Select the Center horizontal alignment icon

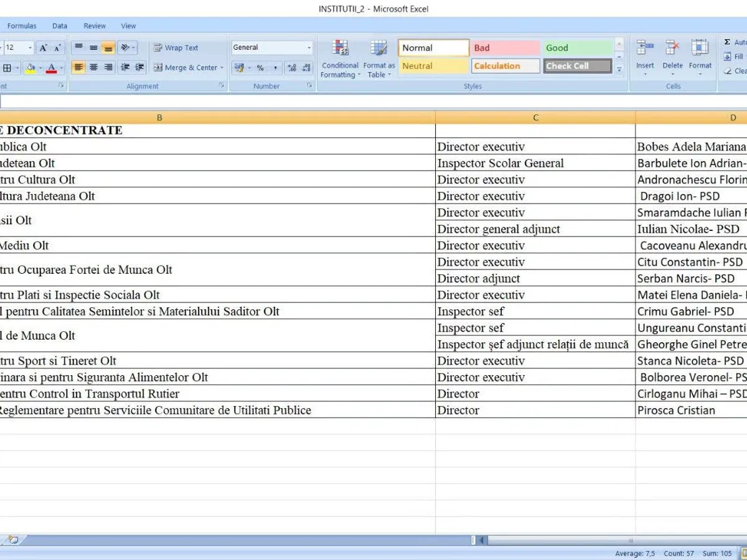[x=93, y=68]
